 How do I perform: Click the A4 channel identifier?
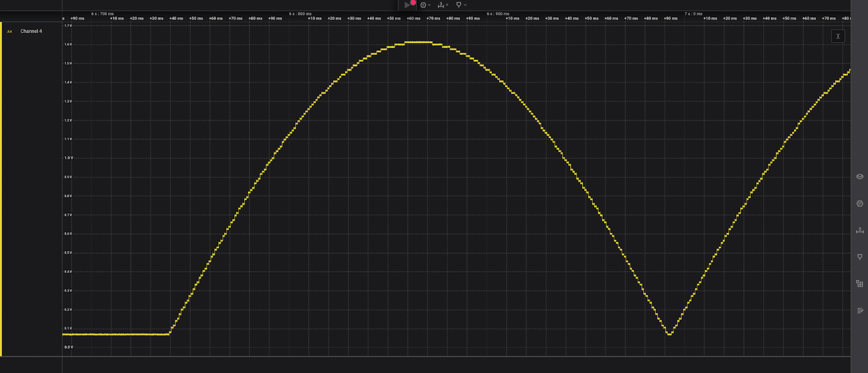click(x=9, y=31)
